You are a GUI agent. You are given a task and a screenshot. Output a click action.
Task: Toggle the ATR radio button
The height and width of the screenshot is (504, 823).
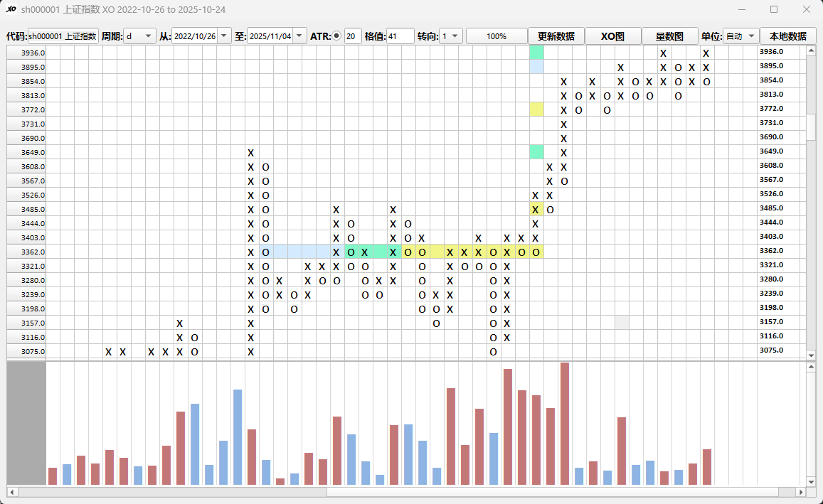tap(336, 36)
